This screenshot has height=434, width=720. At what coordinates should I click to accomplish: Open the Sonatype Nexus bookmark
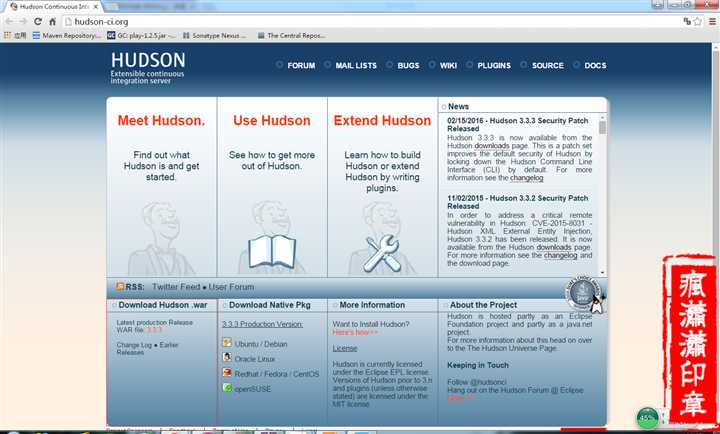(x=214, y=35)
